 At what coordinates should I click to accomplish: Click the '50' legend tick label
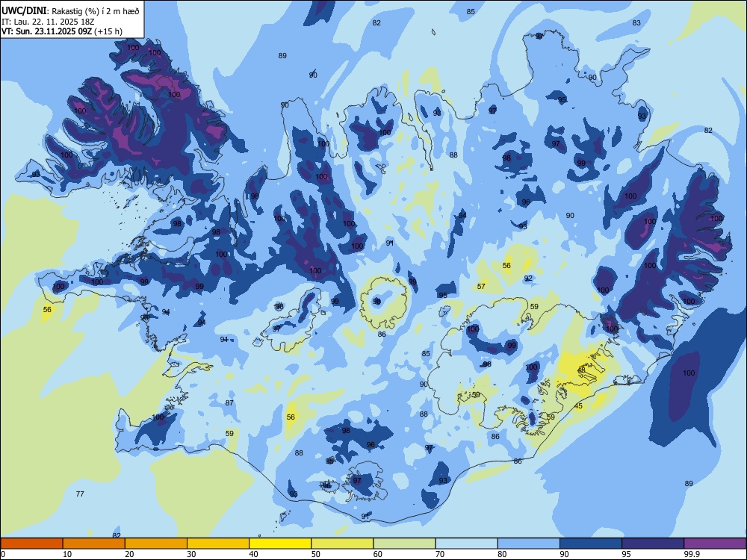(315, 554)
